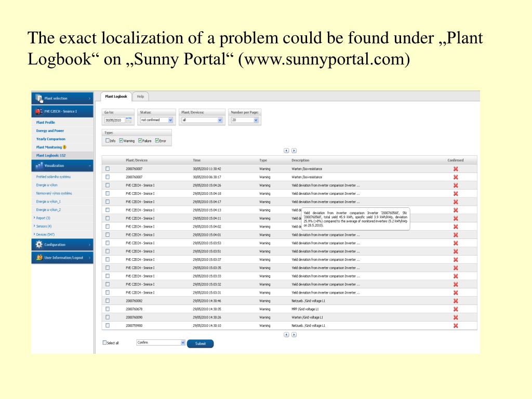
Task: Switch to the Help tab
Action: click(140, 96)
